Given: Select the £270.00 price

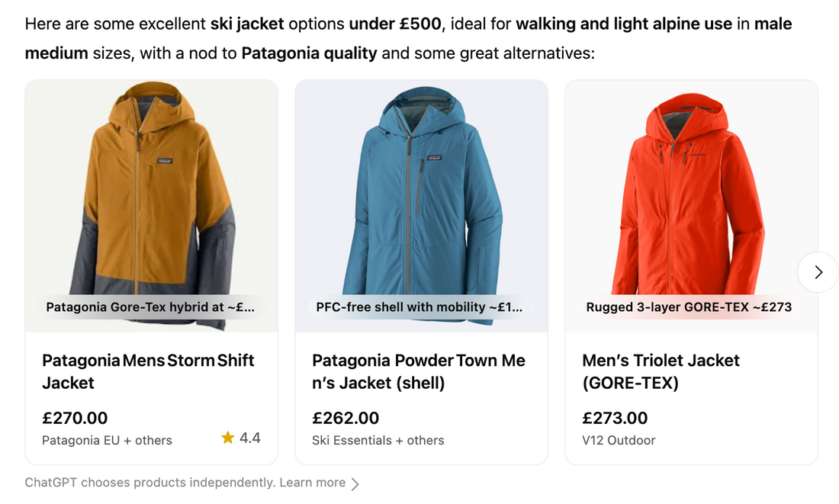Looking at the screenshot, I should [x=75, y=418].
